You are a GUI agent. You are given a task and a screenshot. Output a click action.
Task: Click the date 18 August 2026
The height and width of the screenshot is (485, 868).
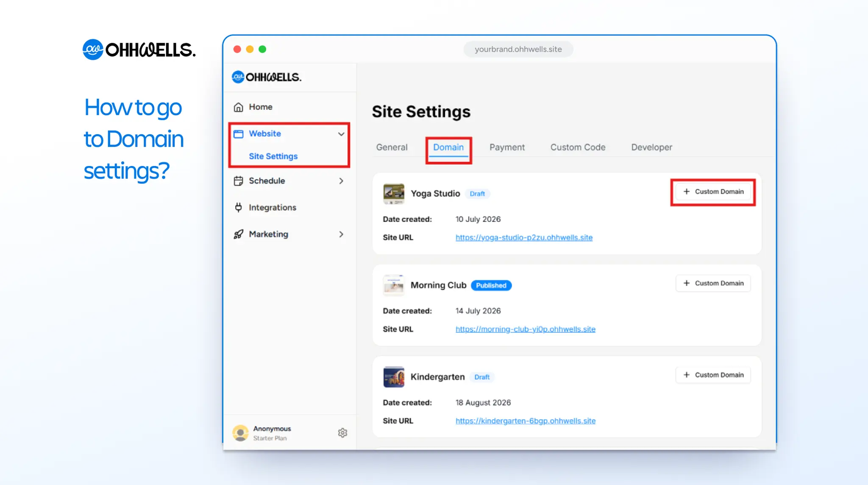click(x=483, y=402)
